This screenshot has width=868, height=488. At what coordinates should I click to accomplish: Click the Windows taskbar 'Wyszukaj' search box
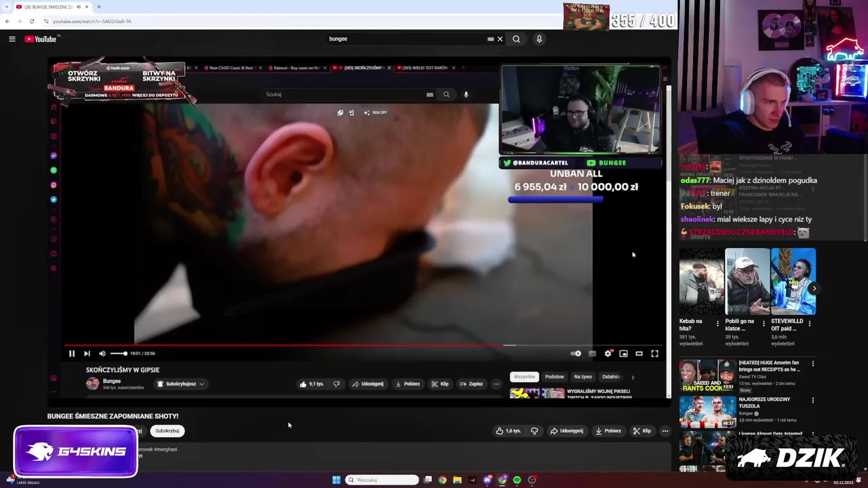(x=382, y=480)
